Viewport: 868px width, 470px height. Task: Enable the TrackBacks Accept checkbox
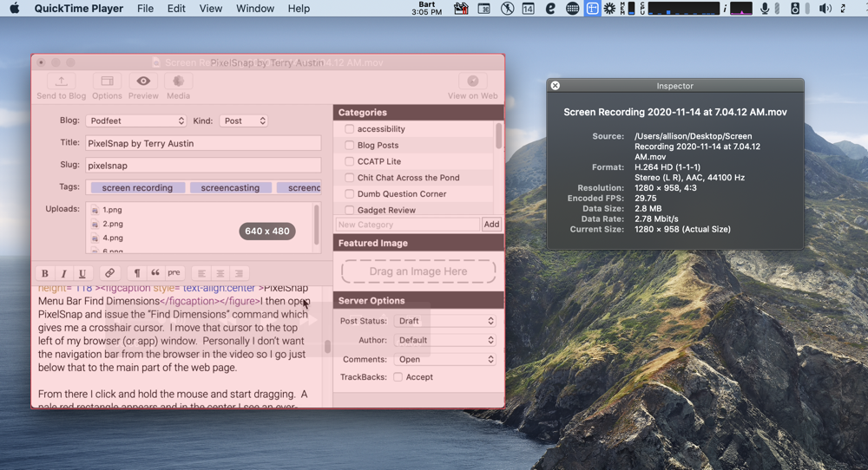[398, 377]
